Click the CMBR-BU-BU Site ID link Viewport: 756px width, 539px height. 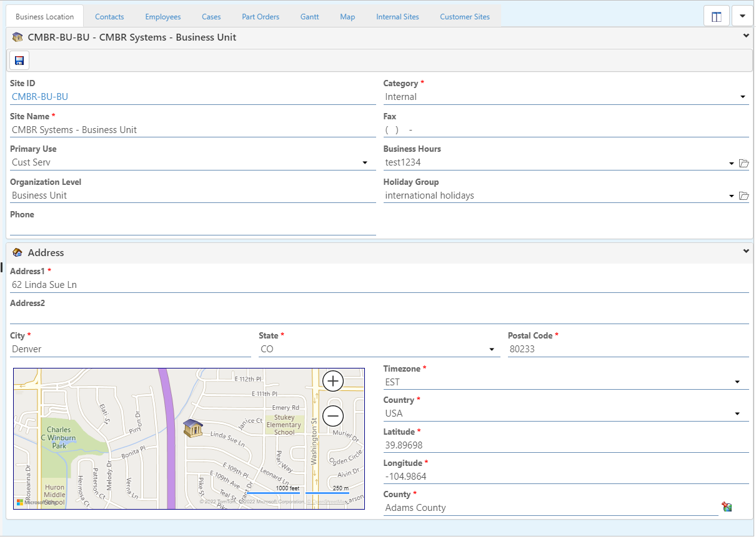click(x=40, y=97)
